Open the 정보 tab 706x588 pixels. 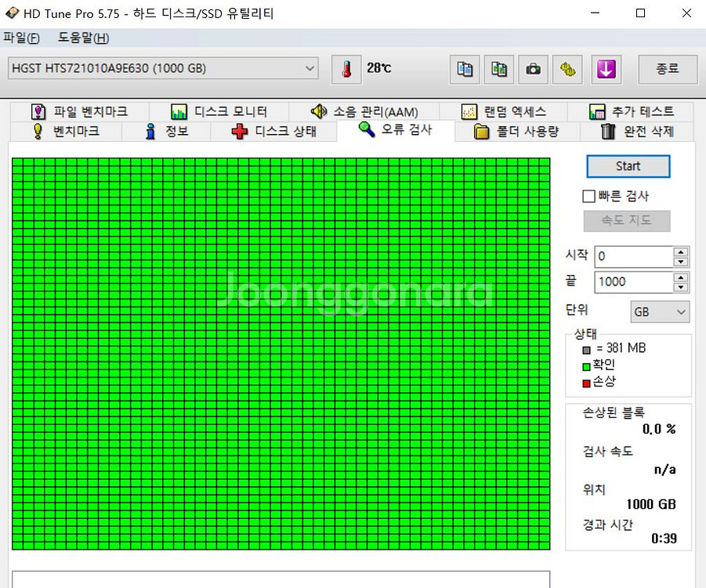click(166, 131)
